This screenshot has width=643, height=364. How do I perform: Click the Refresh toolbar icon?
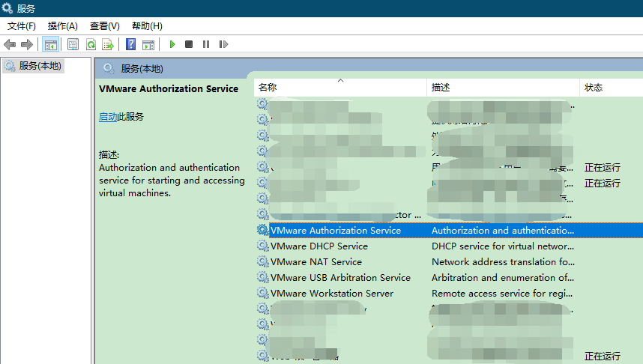91,44
